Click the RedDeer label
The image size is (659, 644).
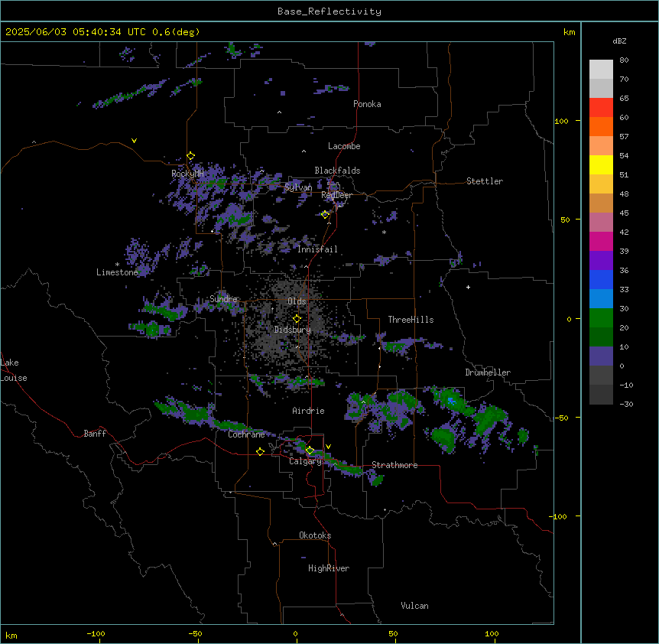[337, 195]
